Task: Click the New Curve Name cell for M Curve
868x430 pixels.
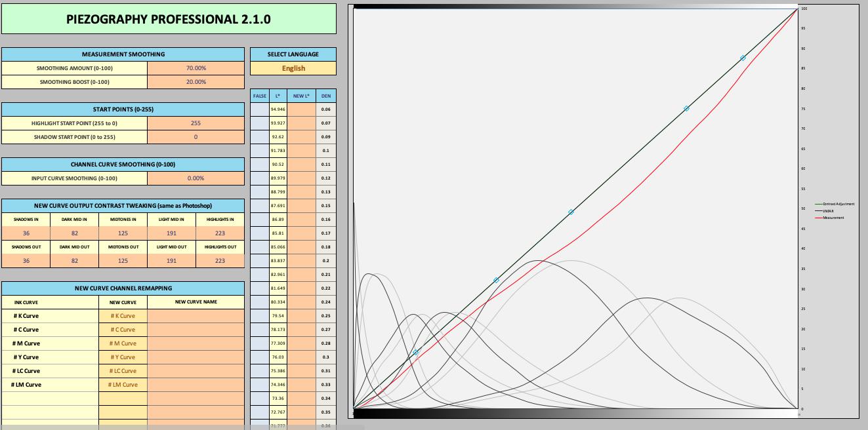Action: [196, 343]
